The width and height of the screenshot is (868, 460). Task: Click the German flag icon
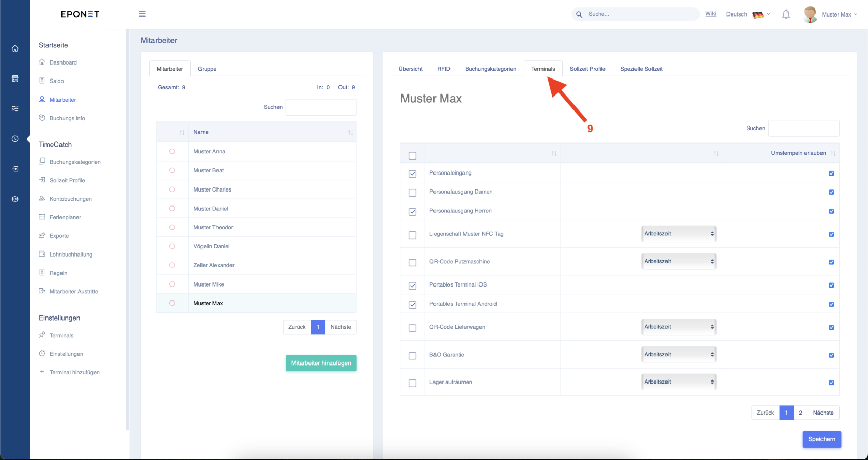click(x=758, y=14)
